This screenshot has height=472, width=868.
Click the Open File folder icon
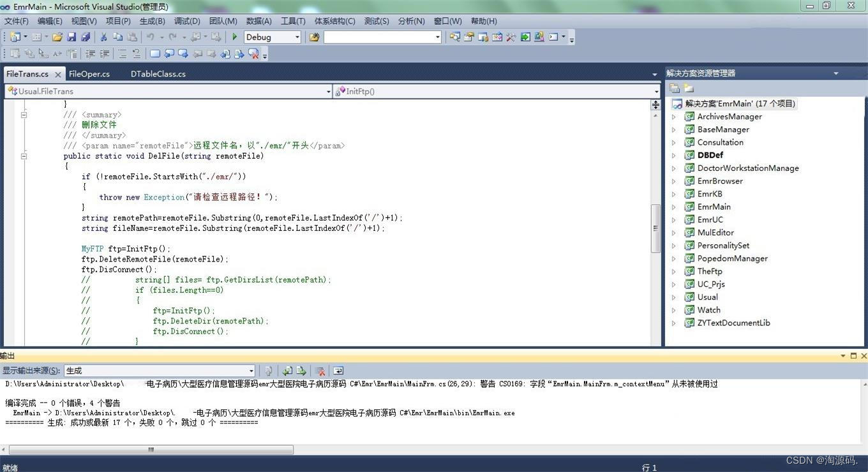(57, 37)
